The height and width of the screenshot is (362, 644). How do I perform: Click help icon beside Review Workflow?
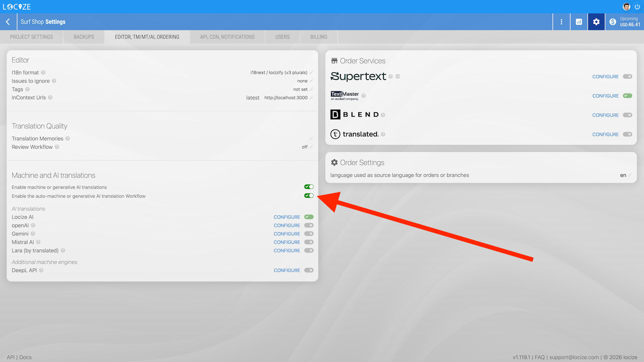tap(57, 147)
